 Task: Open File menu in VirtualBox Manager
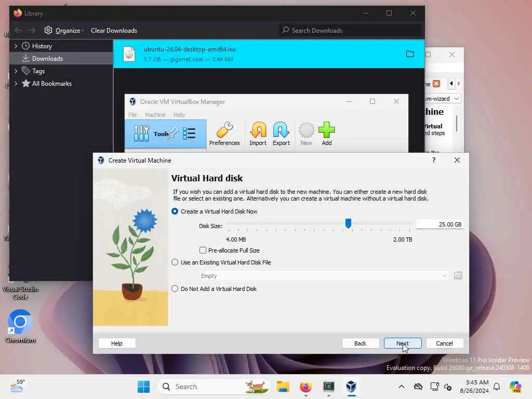132,115
